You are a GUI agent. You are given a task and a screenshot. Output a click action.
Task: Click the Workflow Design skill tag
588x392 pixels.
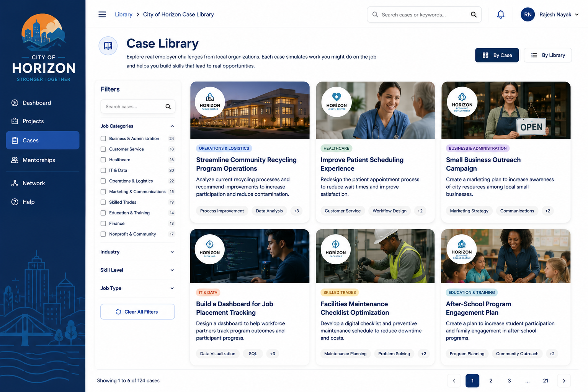390,211
